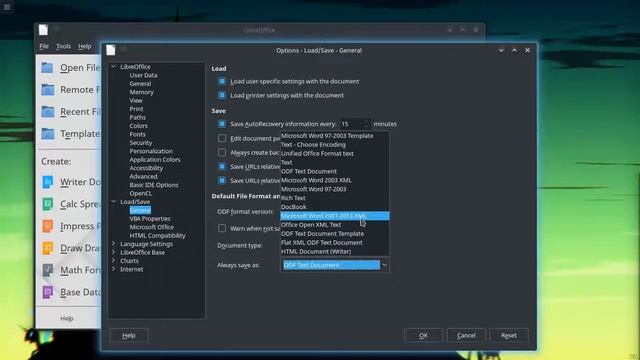Open the Tools menu in LibreOffice window
This screenshot has height=360, width=640.
63,46
